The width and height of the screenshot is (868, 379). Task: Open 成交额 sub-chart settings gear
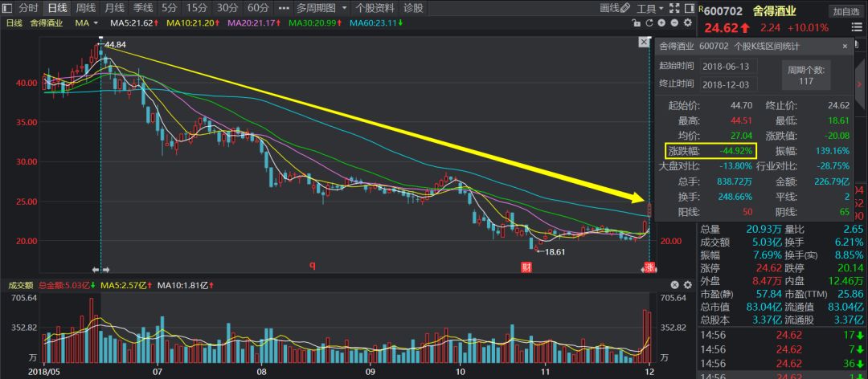point(688,285)
